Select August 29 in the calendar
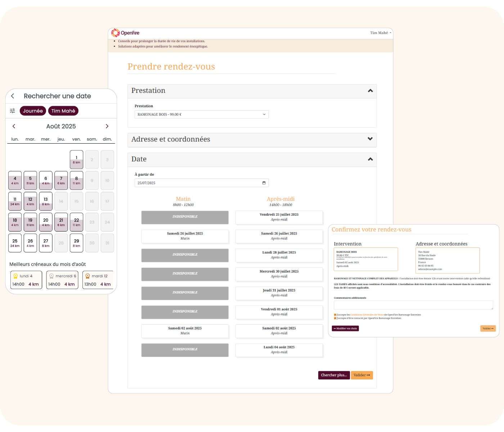This screenshot has width=504, height=432. click(76, 243)
